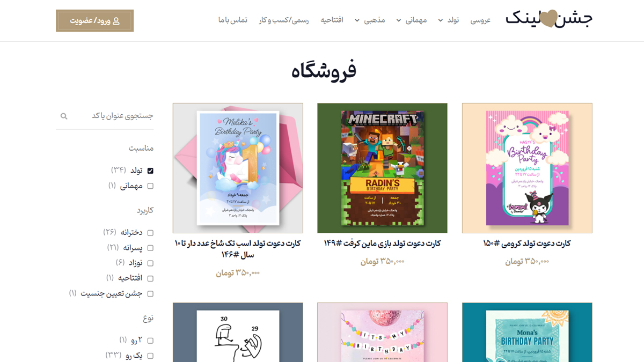644x362 pixels.
Task: Expand the تولد menu dropdown arrow
Action: (441, 20)
